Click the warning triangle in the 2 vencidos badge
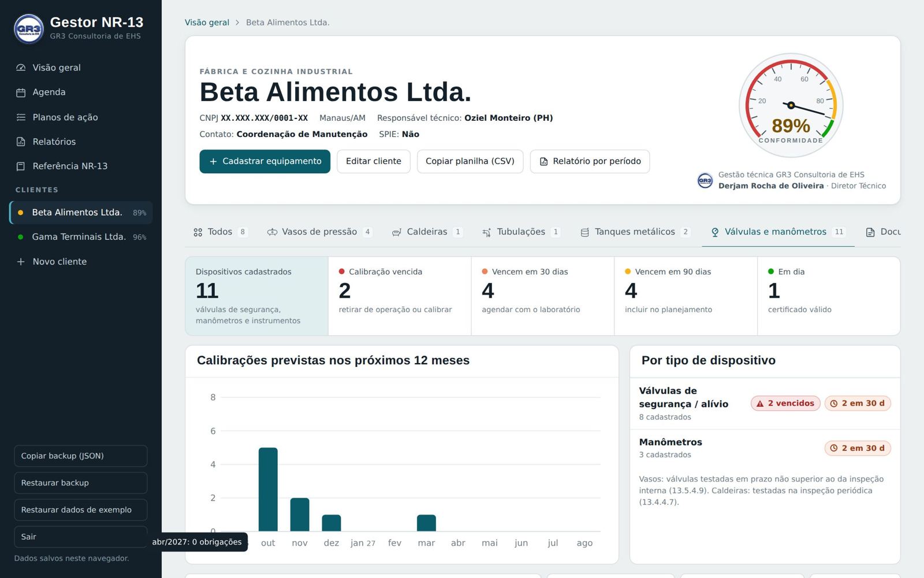The height and width of the screenshot is (578, 924). tap(760, 404)
